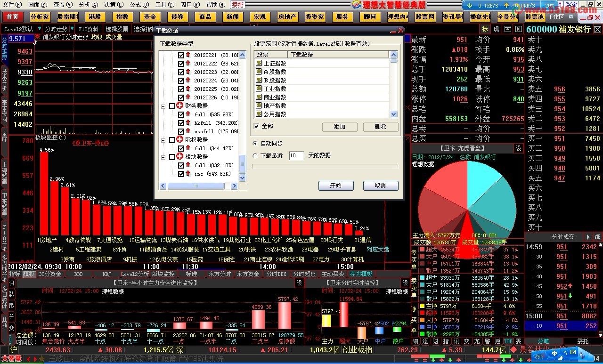Open the 画面 menu

(x=37, y=4)
